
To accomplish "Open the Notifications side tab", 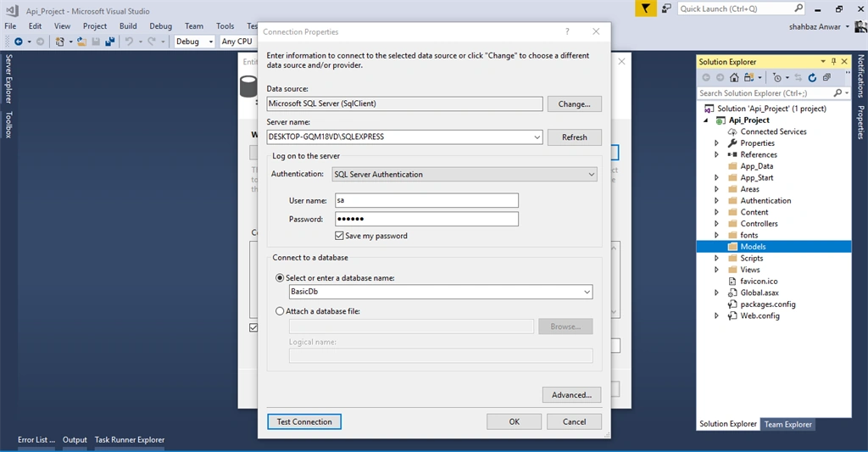I will (x=860, y=75).
